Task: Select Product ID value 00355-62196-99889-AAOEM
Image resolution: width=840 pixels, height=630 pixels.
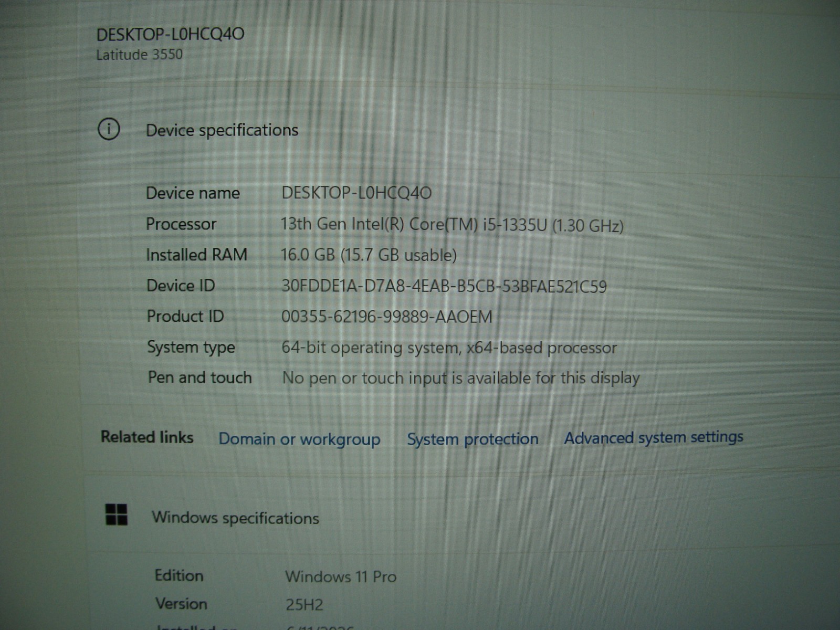Action: (x=387, y=317)
